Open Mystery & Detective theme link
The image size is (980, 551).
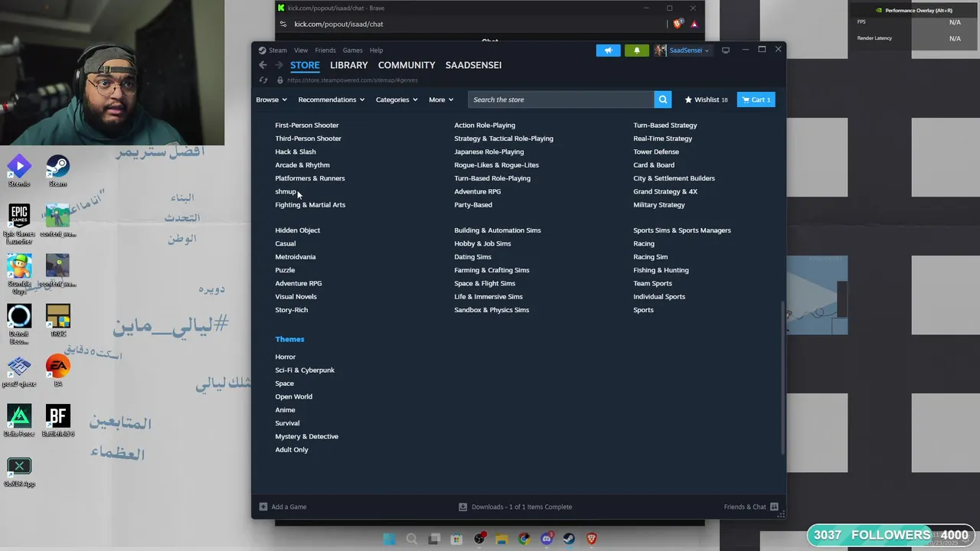pyautogui.click(x=306, y=436)
